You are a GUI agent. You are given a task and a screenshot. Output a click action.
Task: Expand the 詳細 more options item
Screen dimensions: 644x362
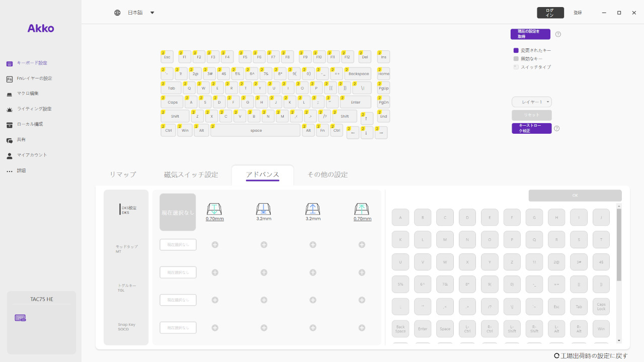tap(10, 171)
